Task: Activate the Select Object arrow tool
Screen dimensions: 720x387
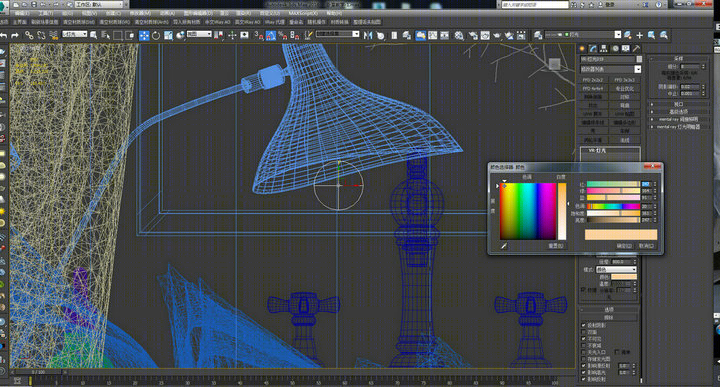Action: pos(93,35)
